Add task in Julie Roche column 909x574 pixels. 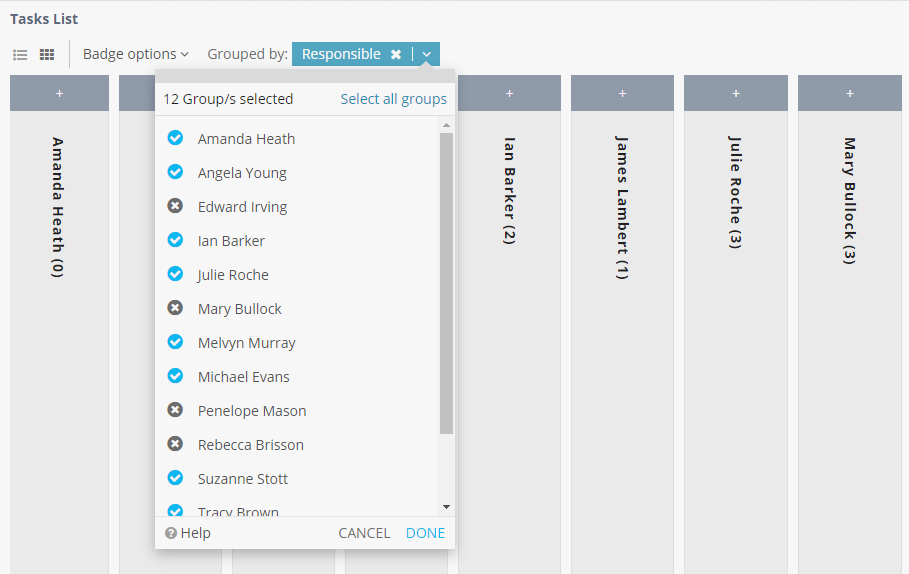pos(736,93)
